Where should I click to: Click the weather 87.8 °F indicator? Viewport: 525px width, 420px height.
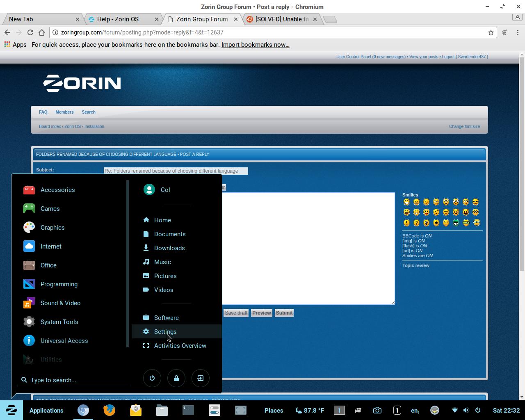click(310, 411)
